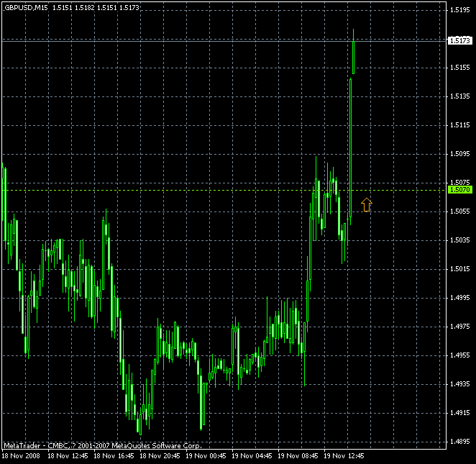This screenshot has height=464, width=476.
Task: Click the green 1.5070 price level tag
Action: (x=460, y=190)
